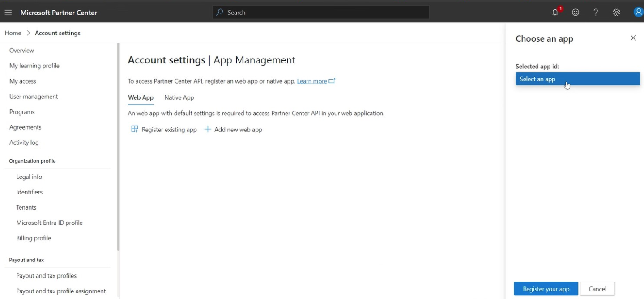The image size is (644, 299).
Task: Close the Choose an app panel
Action: pos(633,38)
